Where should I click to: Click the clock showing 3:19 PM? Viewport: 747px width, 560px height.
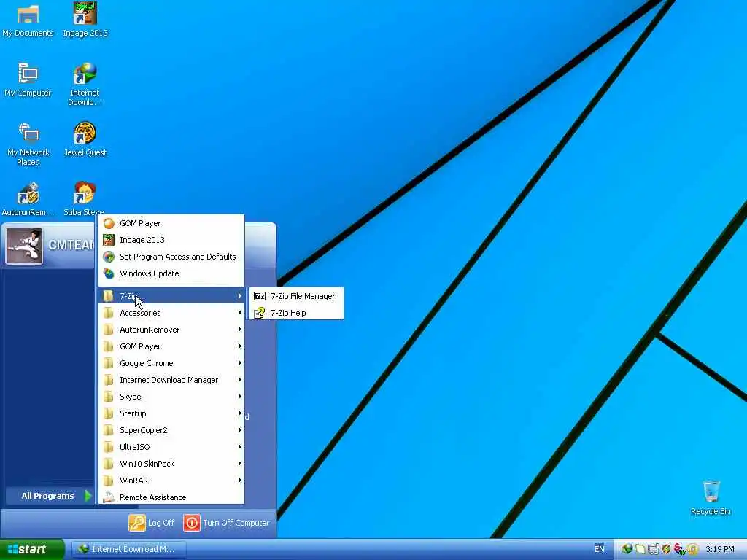[720, 549]
